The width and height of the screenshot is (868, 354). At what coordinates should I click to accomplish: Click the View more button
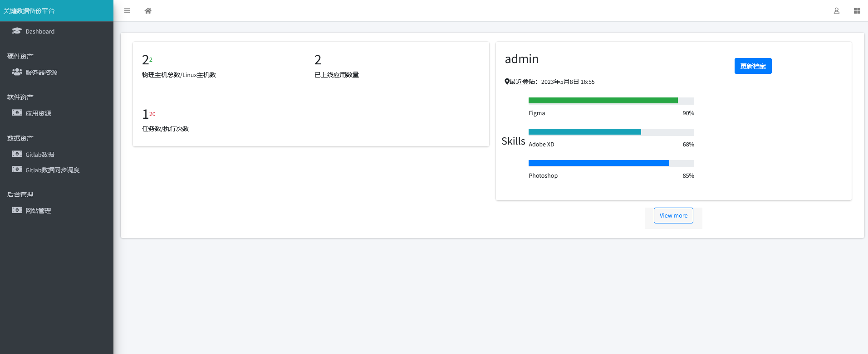click(x=673, y=216)
